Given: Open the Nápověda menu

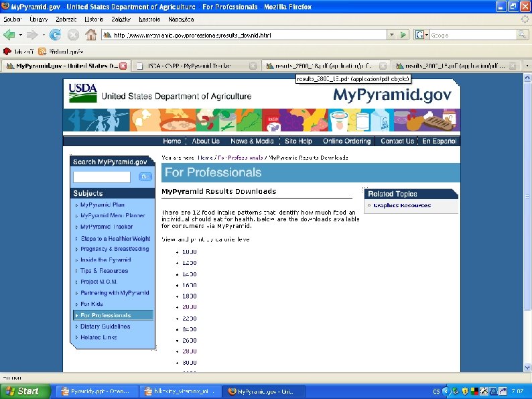Looking at the screenshot, I should [181, 19].
